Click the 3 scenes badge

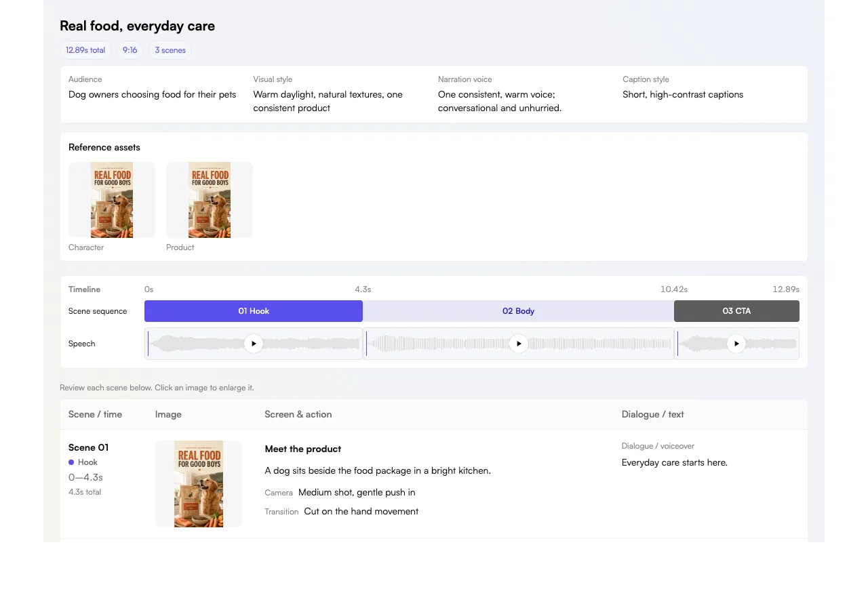point(170,50)
